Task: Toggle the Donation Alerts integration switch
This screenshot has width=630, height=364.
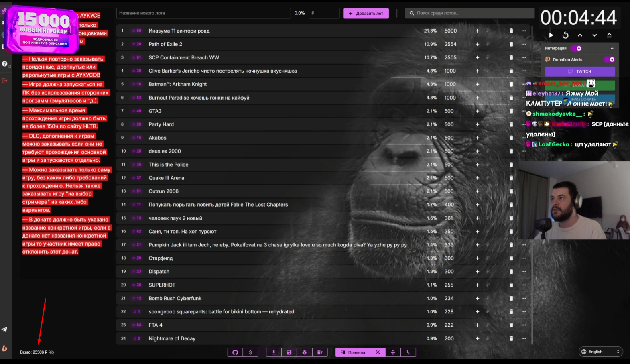Action: point(609,59)
